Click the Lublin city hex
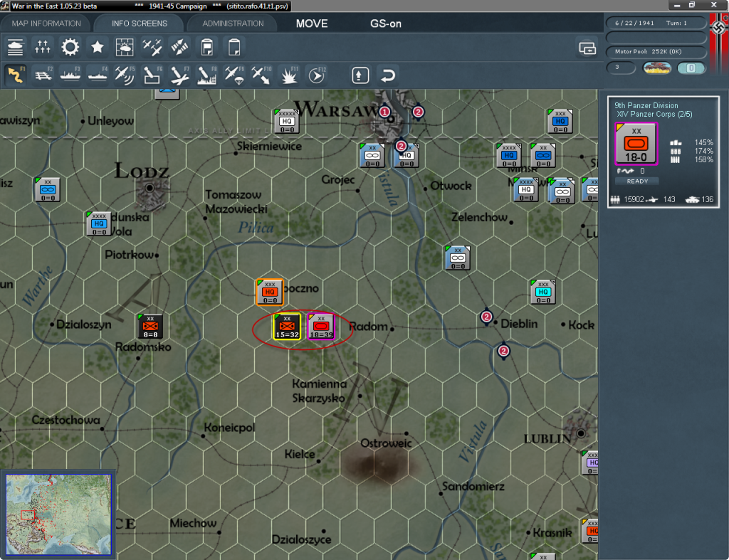The height and width of the screenshot is (560, 729). pos(581,433)
